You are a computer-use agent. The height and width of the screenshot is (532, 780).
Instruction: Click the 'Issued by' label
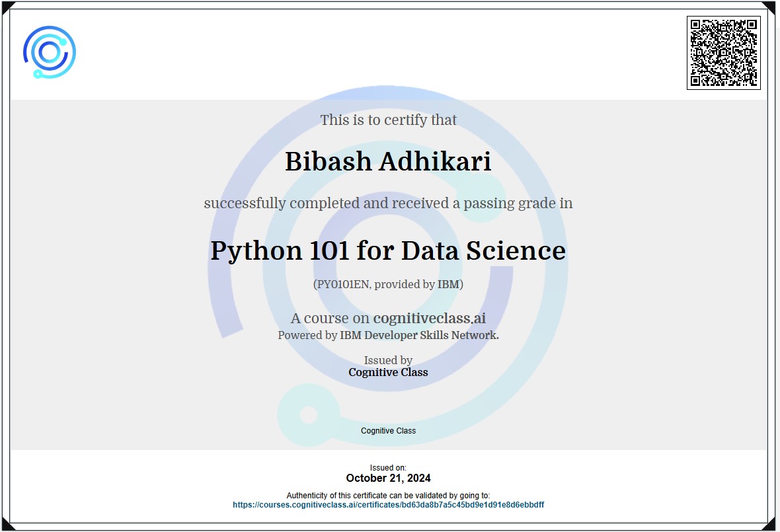tap(388, 360)
